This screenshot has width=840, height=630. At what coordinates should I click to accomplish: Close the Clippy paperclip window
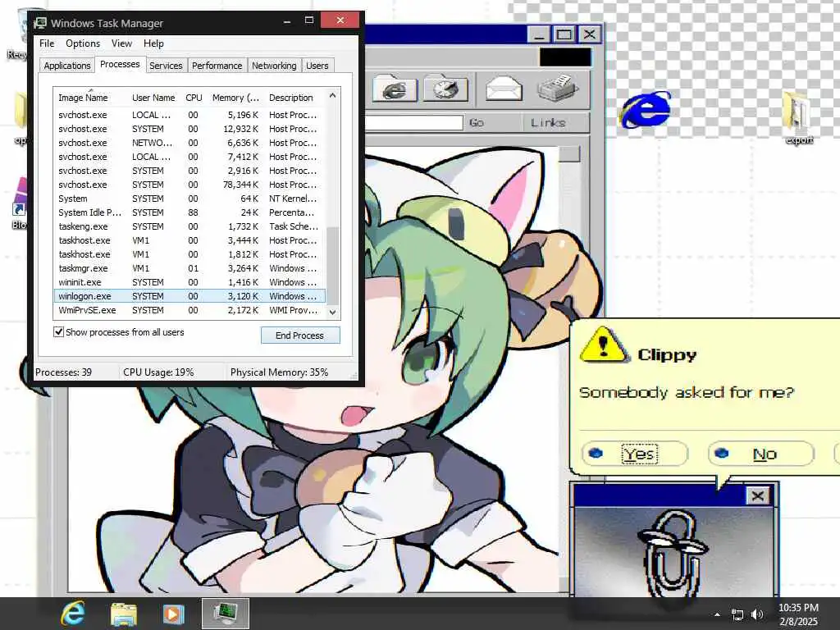757,496
